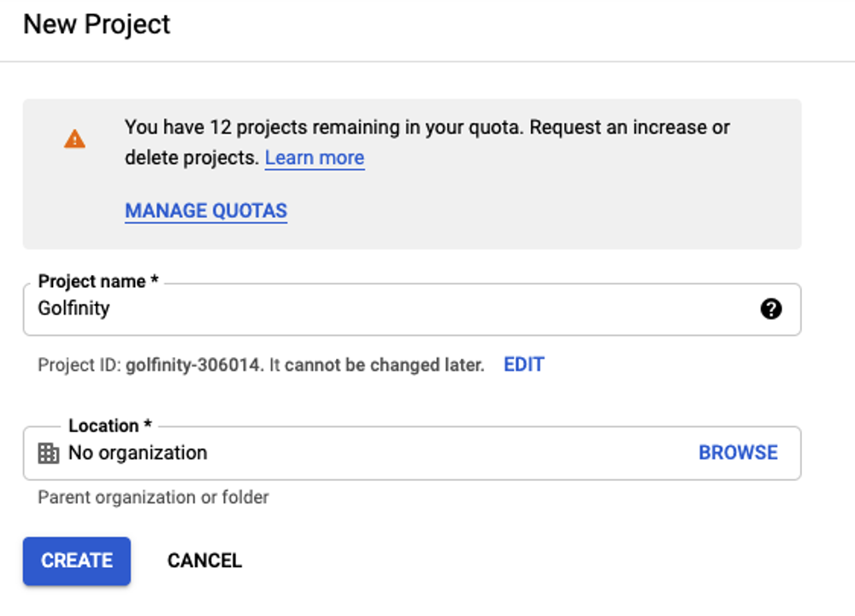Click the 'Location *' field label
This screenshot has height=616, width=855.
[110, 425]
